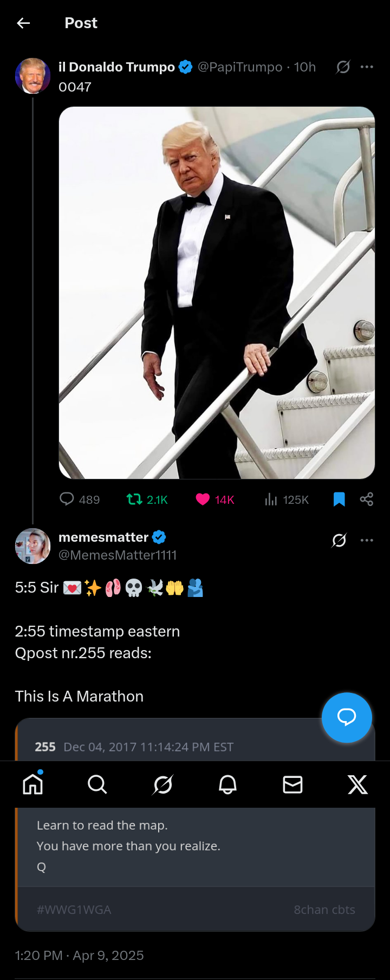Tap the X logo in bottom navigation
The height and width of the screenshot is (980, 390).
357,784
